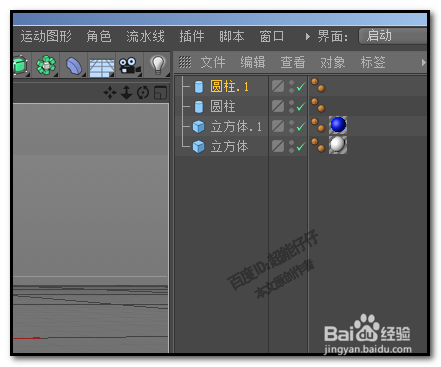
Task: Click the viewport zoom (up-down arrow) icon
Action: pos(126,92)
